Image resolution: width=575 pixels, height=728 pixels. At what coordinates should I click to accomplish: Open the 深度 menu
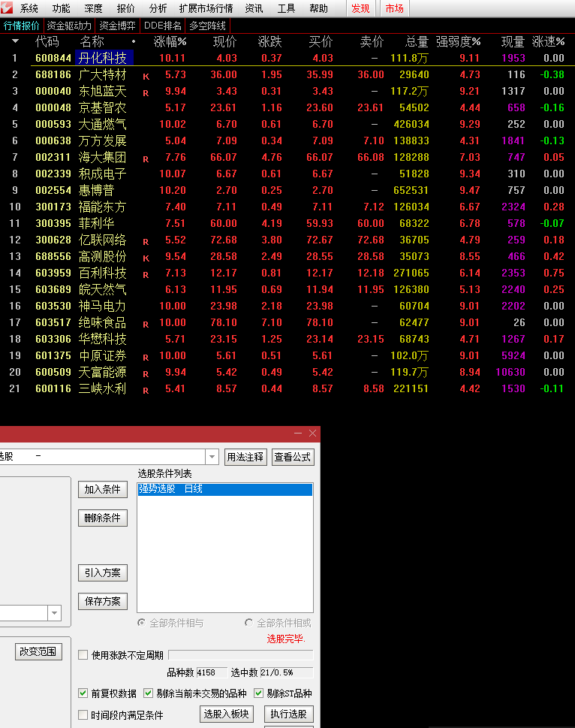(x=93, y=8)
